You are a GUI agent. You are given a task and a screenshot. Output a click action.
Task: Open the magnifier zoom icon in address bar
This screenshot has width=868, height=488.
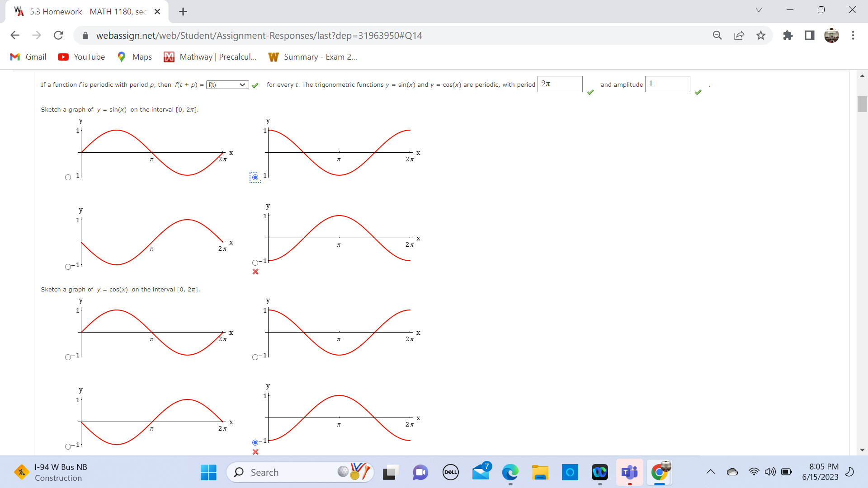717,35
